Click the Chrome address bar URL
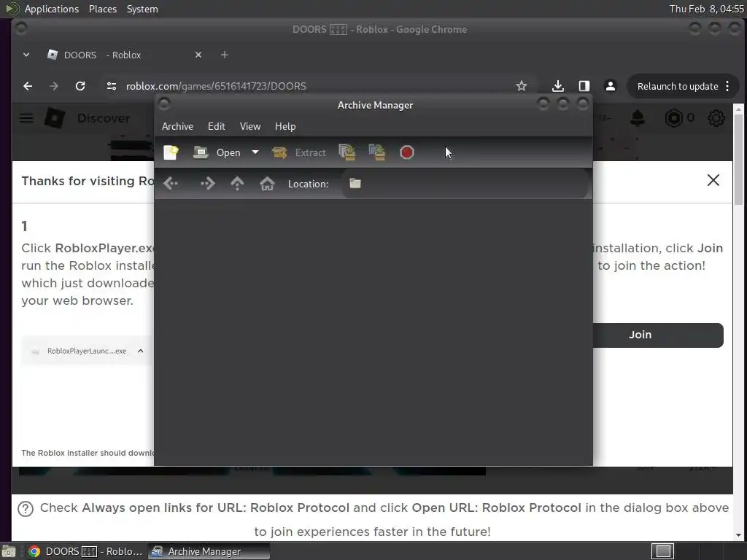The height and width of the screenshot is (560, 747). 216,86
